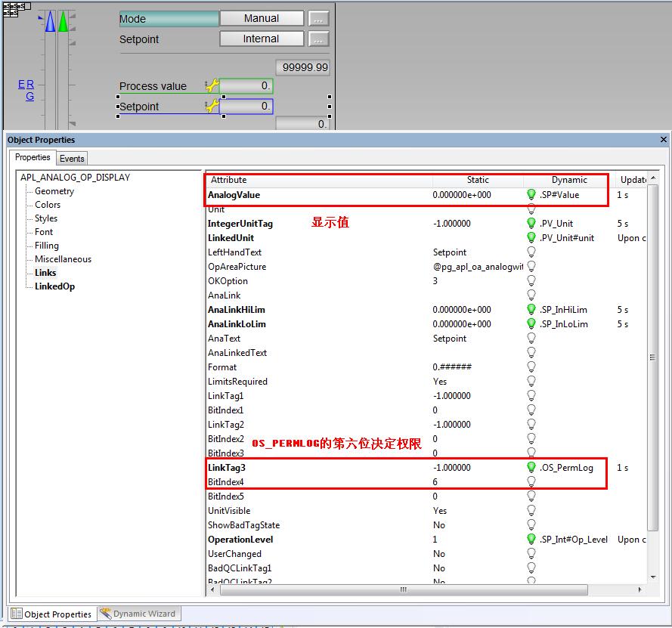Select Links in the property tree
Image resolution: width=672 pixels, height=628 pixels.
(45, 273)
